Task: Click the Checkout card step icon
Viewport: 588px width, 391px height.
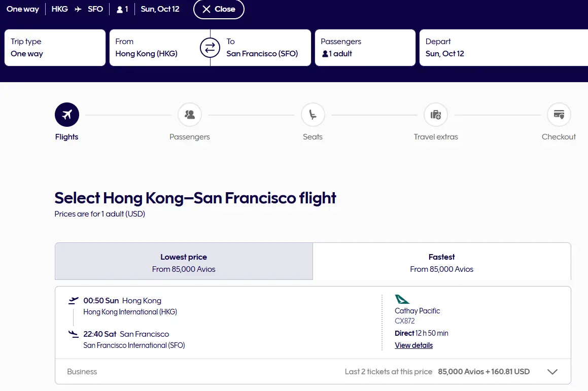Action: click(559, 115)
